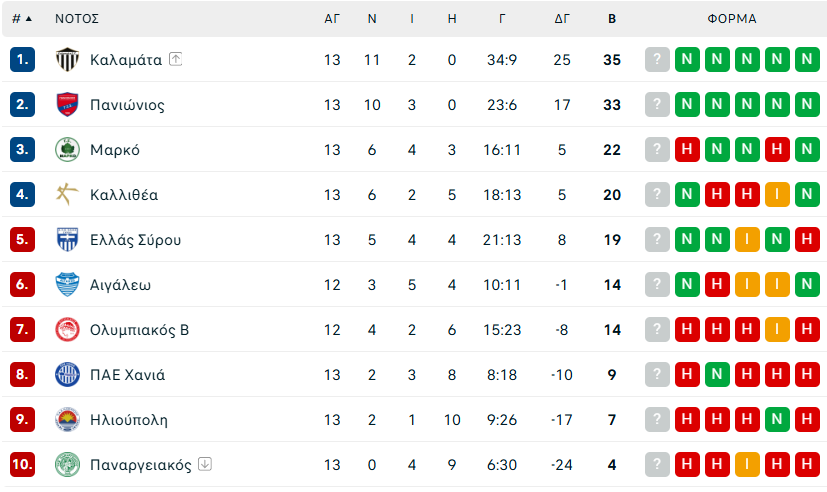827x492 pixels.
Task: Click the upcoming-match question mark badge for Καλαμάτα
Action: coord(657,60)
